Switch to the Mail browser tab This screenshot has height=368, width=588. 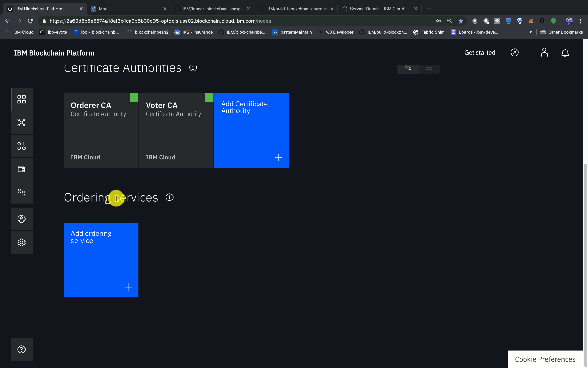[128, 9]
